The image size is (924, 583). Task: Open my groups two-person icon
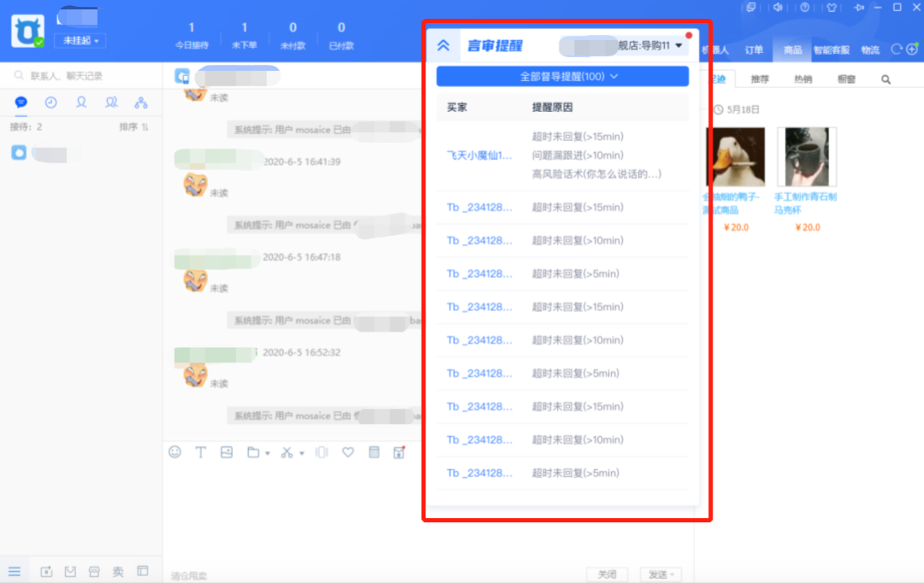(111, 103)
